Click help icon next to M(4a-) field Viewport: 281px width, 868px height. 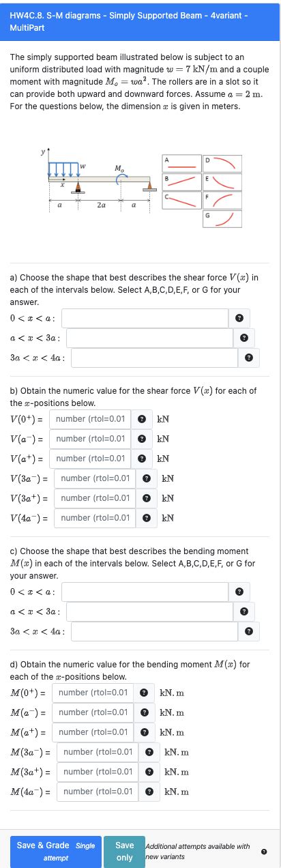pos(149,792)
